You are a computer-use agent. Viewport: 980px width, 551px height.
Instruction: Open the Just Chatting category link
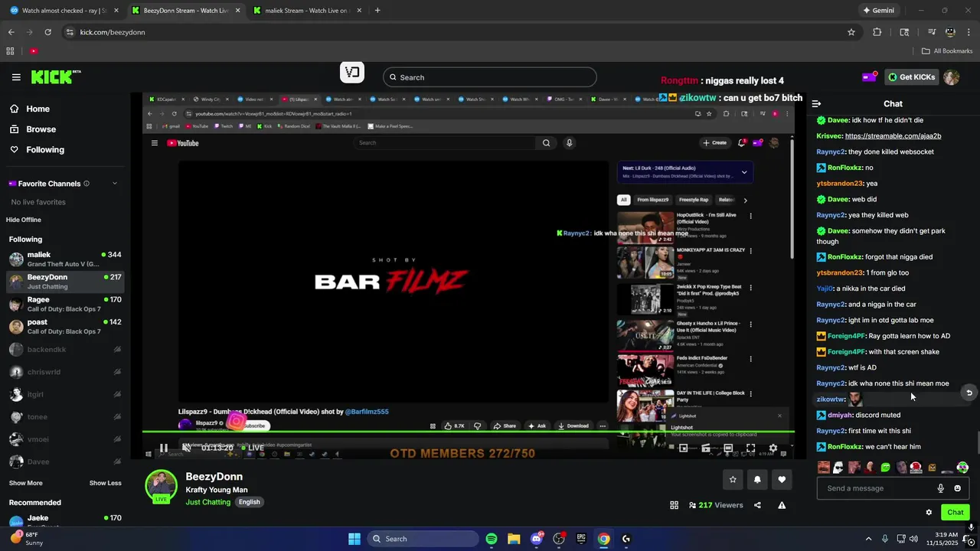207,502
